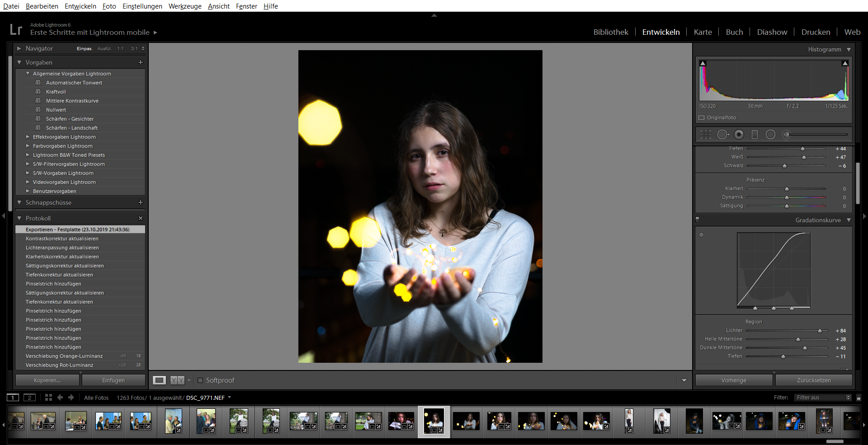Select the Radial Filter tool
868x445 pixels.
[x=771, y=135]
